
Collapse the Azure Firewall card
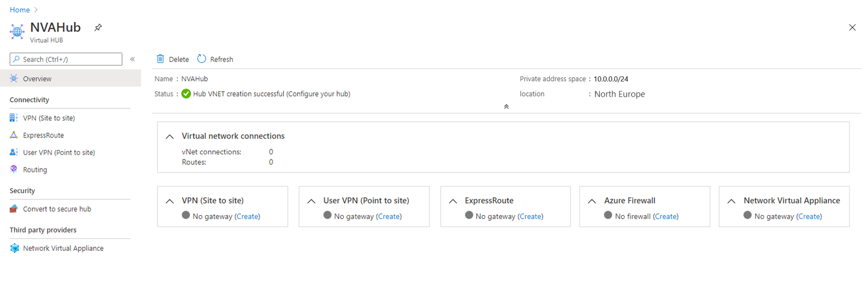tap(592, 201)
